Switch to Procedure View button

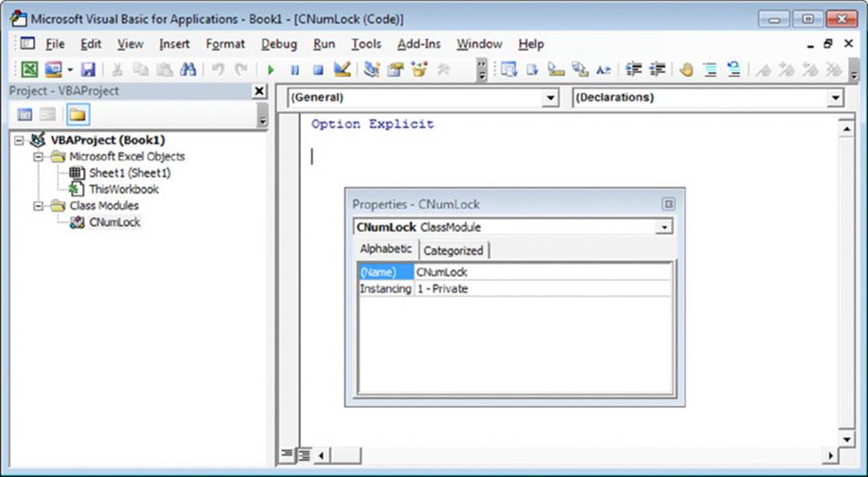click(x=286, y=454)
